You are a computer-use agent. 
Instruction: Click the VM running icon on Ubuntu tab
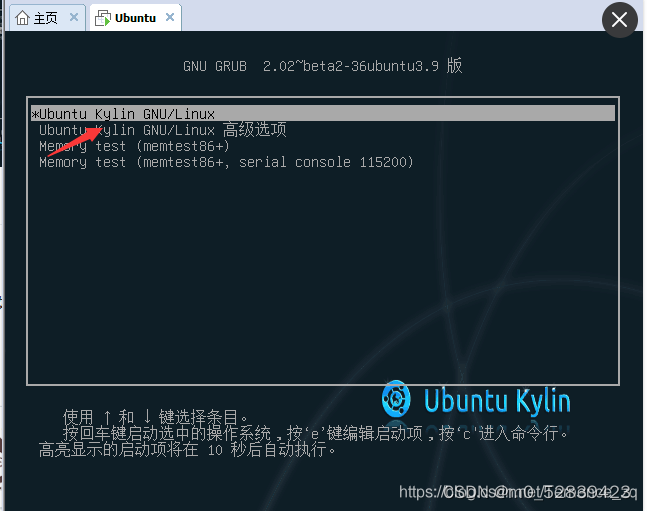pos(103,18)
